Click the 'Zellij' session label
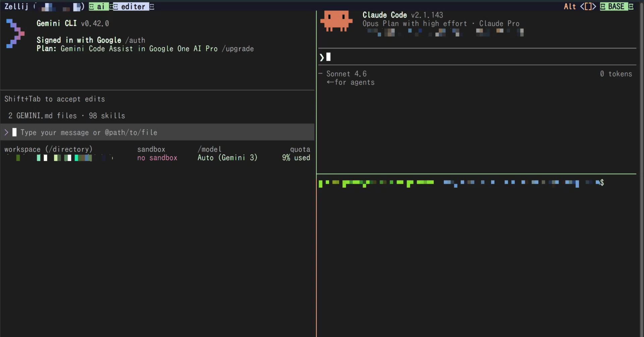The width and height of the screenshot is (644, 337). tap(16, 6)
